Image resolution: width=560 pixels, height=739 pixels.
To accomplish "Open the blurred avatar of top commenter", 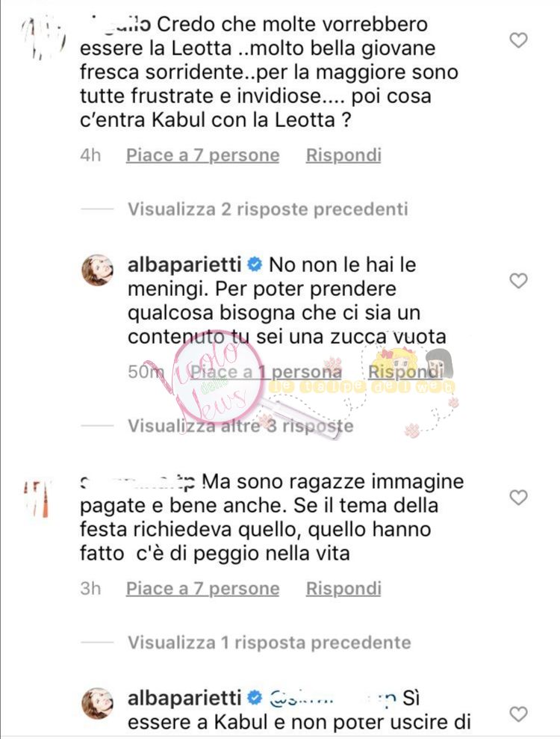I will 45,37.
